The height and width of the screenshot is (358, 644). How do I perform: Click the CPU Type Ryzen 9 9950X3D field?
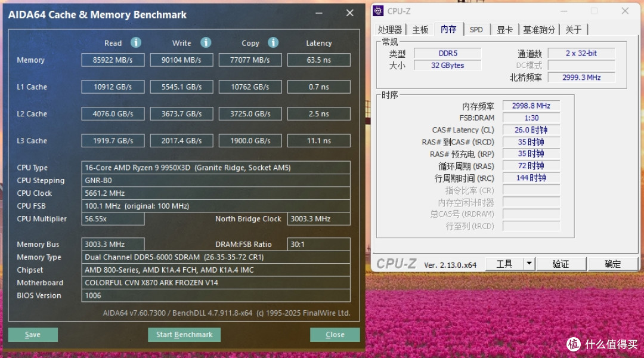pyautogui.click(x=216, y=168)
